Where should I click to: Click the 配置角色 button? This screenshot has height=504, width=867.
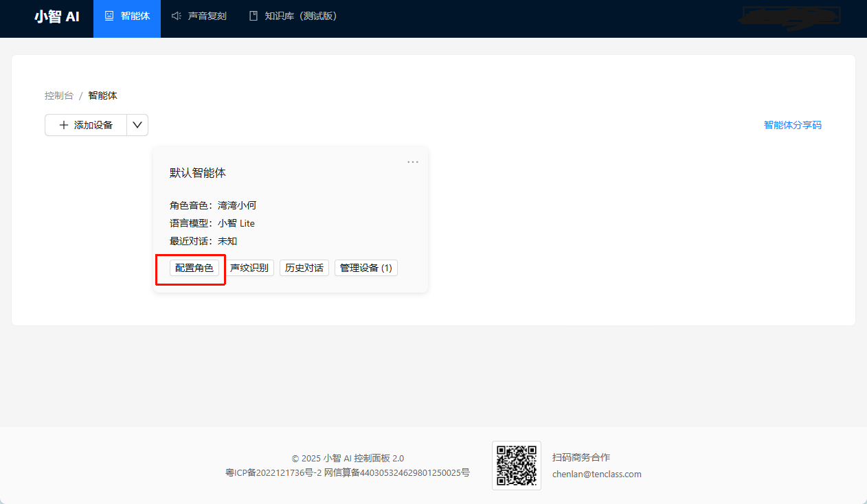tap(194, 268)
